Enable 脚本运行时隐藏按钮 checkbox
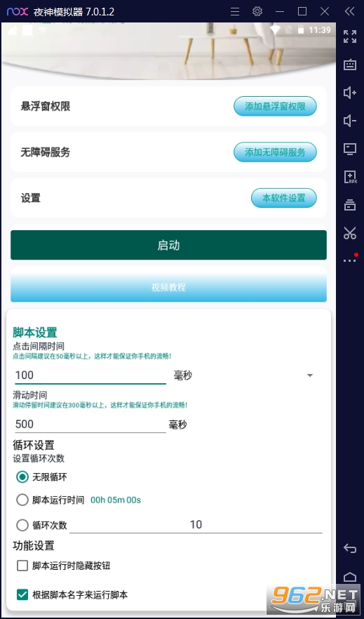Viewport: 364px width, 619px height. 22,566
